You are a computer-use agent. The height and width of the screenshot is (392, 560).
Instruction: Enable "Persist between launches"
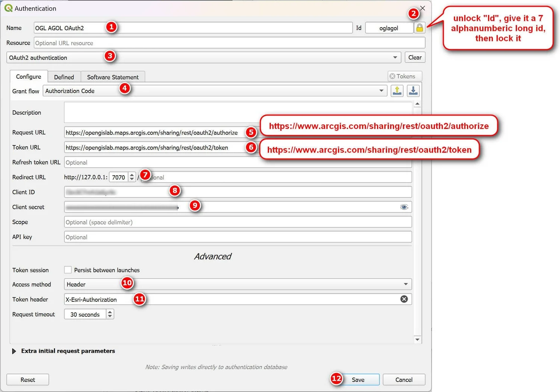coord(68,270)
